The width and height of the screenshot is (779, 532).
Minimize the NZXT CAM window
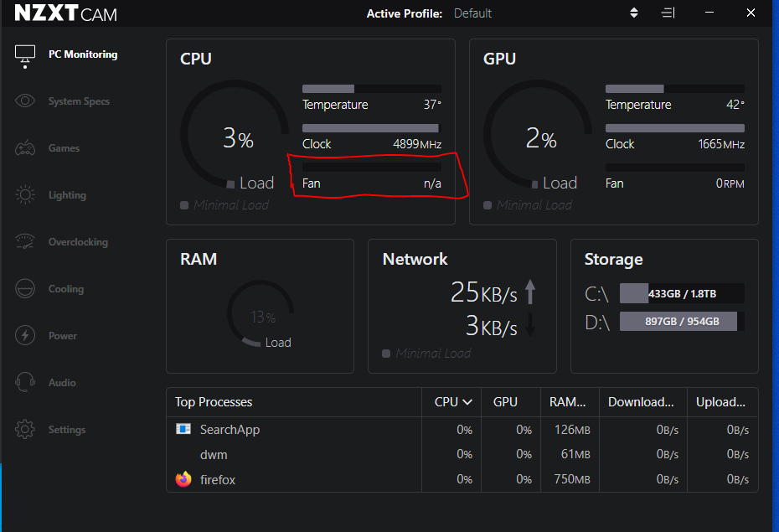click(709, 13)
